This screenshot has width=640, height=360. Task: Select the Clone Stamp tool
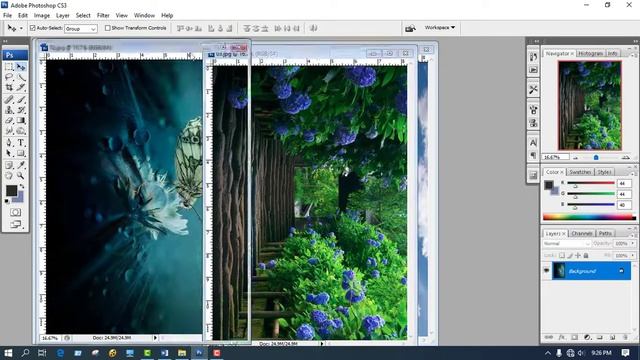(x=9, y=110)
